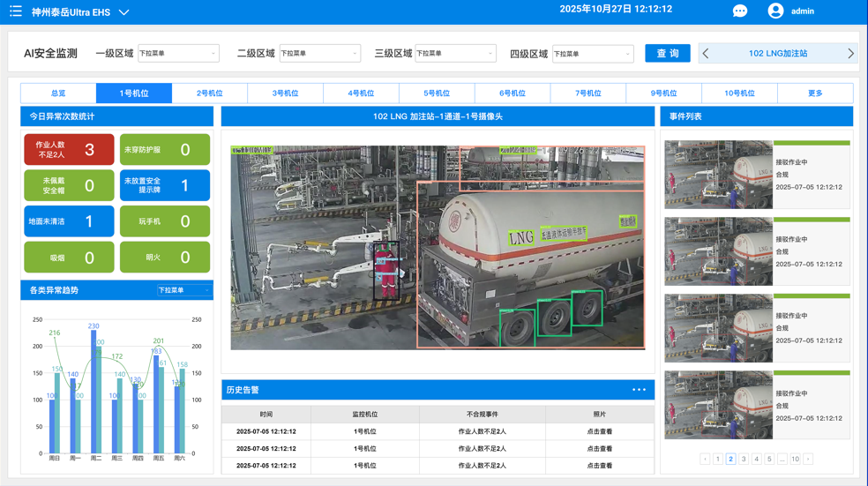Image resolution: width=868 pixels, height=486 pixels.
Task: Click the 查询 button
Action: 667,54
